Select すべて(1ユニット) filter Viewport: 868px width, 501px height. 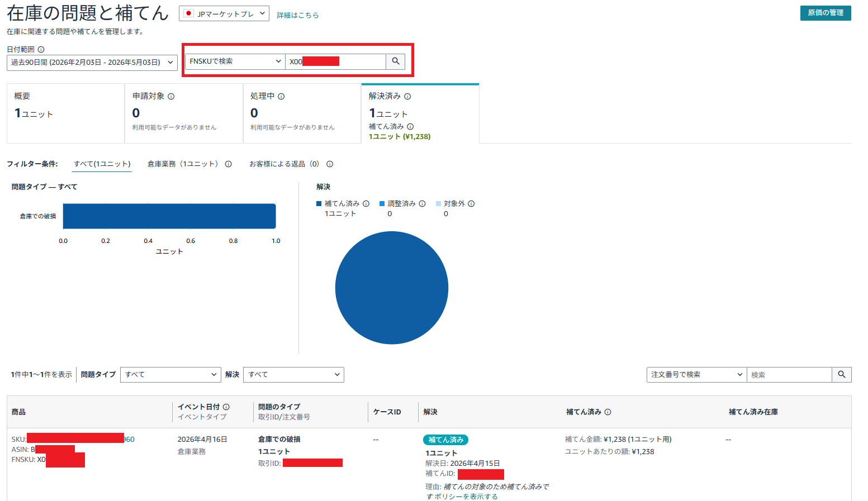102,164
